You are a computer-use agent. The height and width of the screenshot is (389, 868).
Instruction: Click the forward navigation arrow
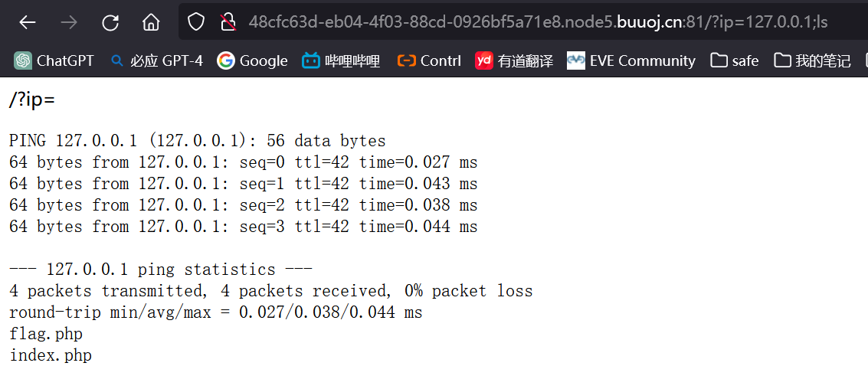click(x=69, y=22)
